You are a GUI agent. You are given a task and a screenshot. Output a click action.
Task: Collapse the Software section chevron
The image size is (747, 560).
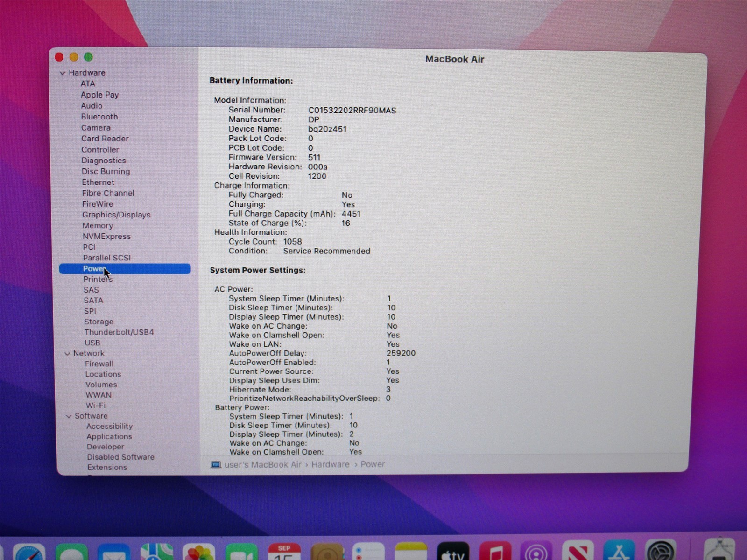coord(69,416)
